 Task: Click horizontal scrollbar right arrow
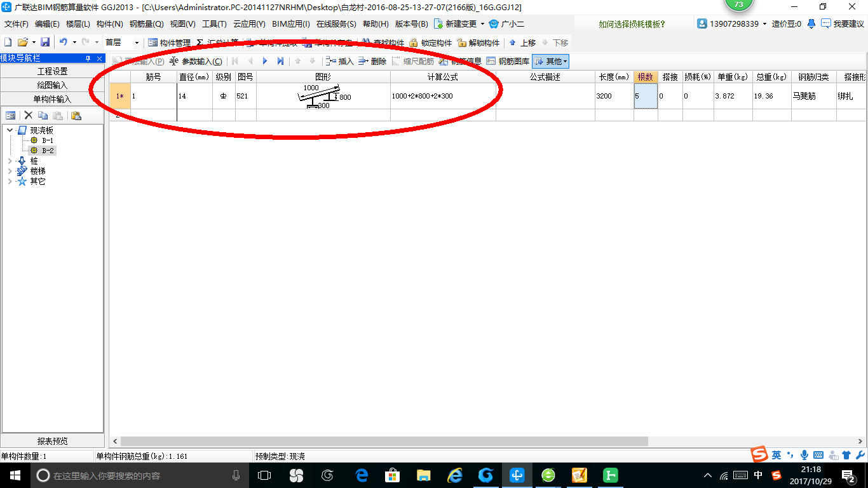click(x=862, y=441)
